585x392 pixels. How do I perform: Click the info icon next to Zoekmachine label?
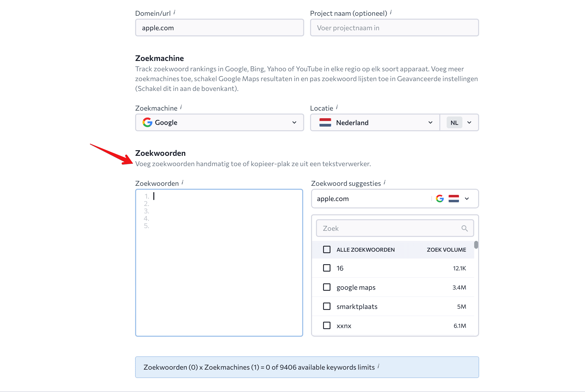(181, 107)
